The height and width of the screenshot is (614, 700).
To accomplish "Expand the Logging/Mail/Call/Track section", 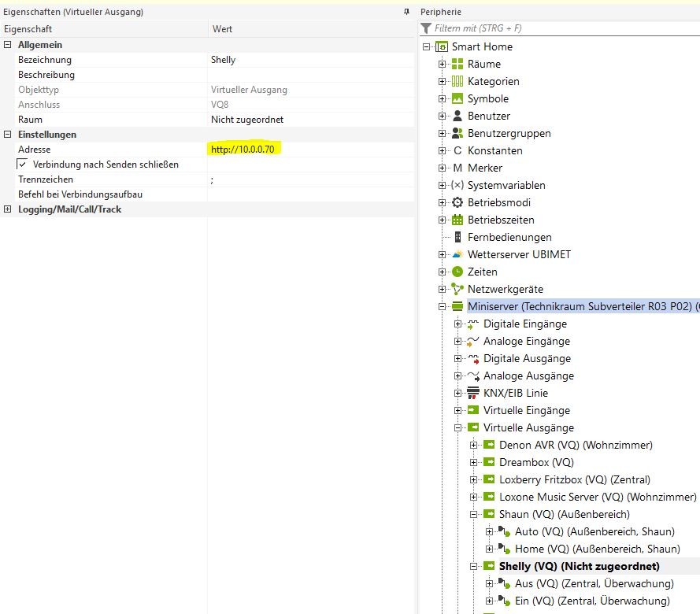I will (x=7, y=209).
